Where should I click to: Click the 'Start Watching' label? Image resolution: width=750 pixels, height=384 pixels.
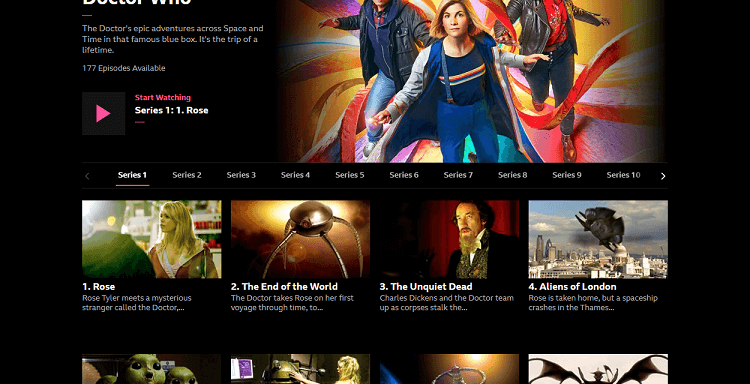[163, 98]
